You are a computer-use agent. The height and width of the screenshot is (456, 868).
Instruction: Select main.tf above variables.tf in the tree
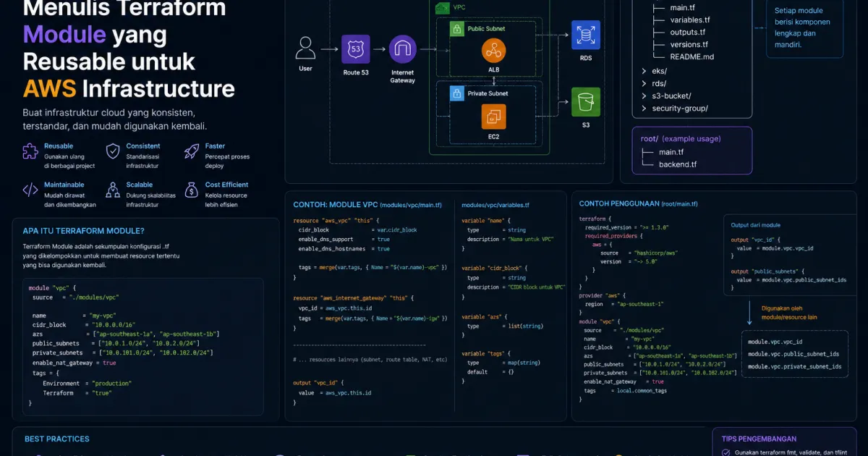pos(682,8)
